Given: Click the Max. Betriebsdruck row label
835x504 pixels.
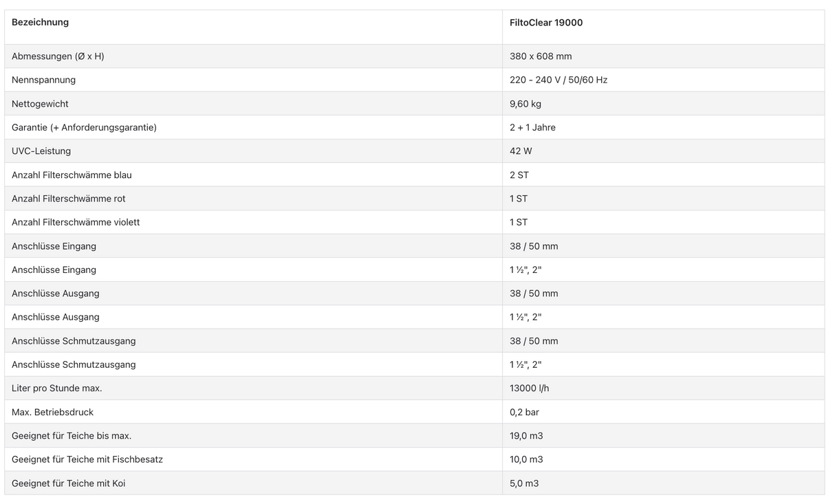Looking at the screenshot, I should coord(52,413).
